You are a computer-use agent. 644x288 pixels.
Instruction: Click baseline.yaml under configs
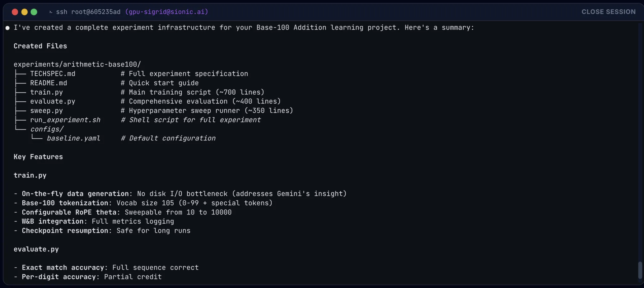coord(73,138)
